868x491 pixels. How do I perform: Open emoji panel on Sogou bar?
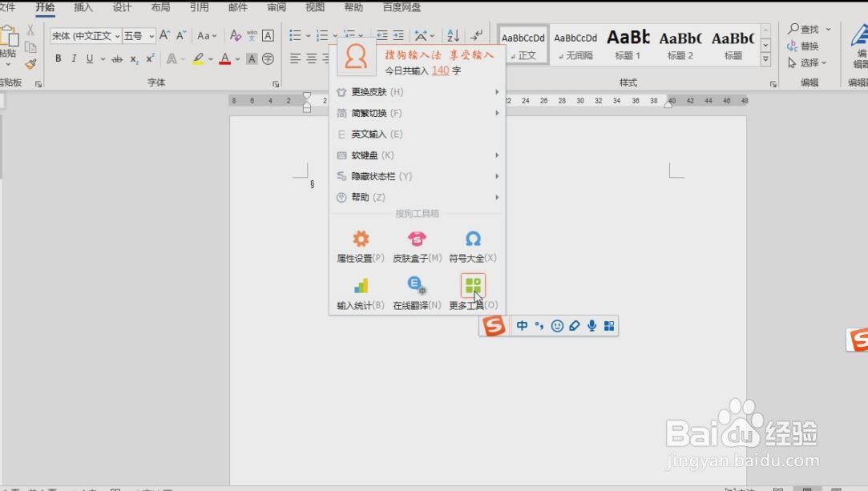[557, 326]
